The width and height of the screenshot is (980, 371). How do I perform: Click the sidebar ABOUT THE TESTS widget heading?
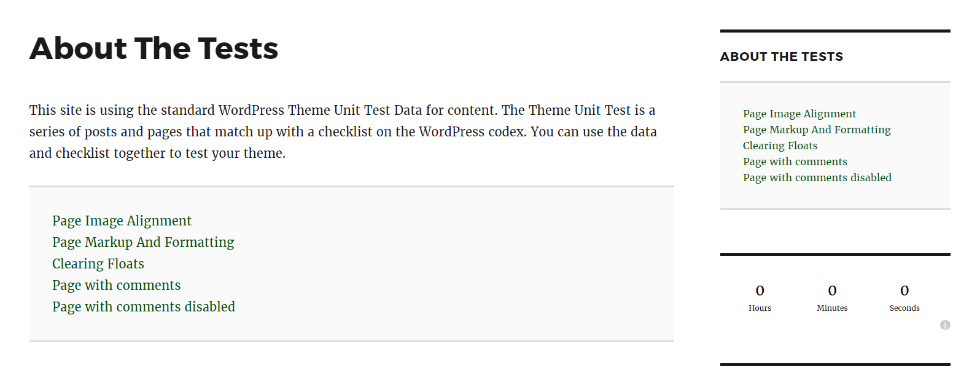pos(781,57)
